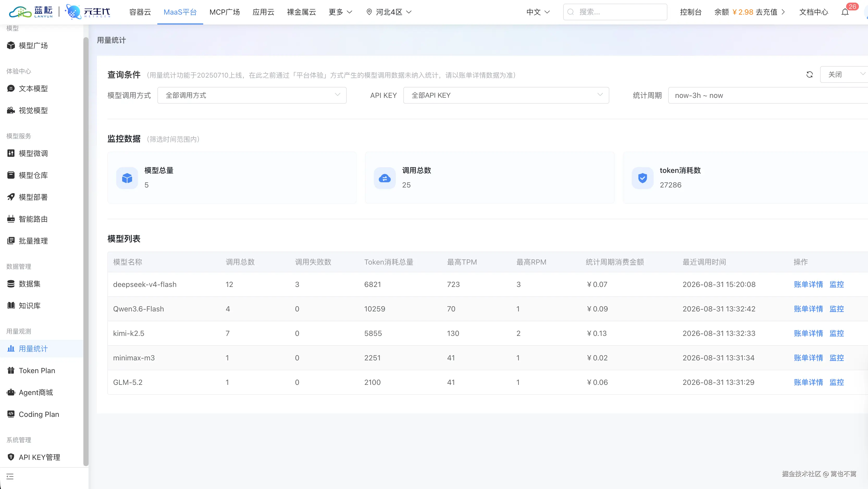Open 智能路由 in sidebar
868x489 pixels.
(33, 219)
